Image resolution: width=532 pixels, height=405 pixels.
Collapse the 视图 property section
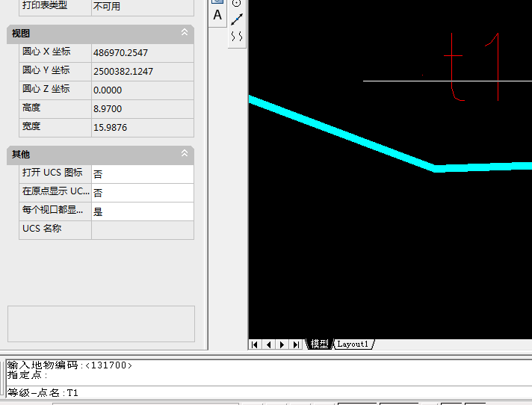(x=185, y=33)
